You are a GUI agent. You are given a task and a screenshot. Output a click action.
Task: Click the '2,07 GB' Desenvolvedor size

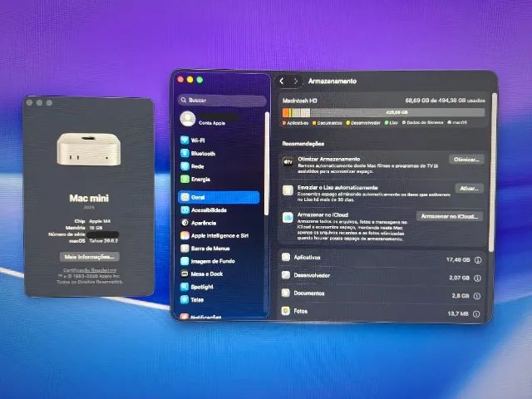point(460,278)
